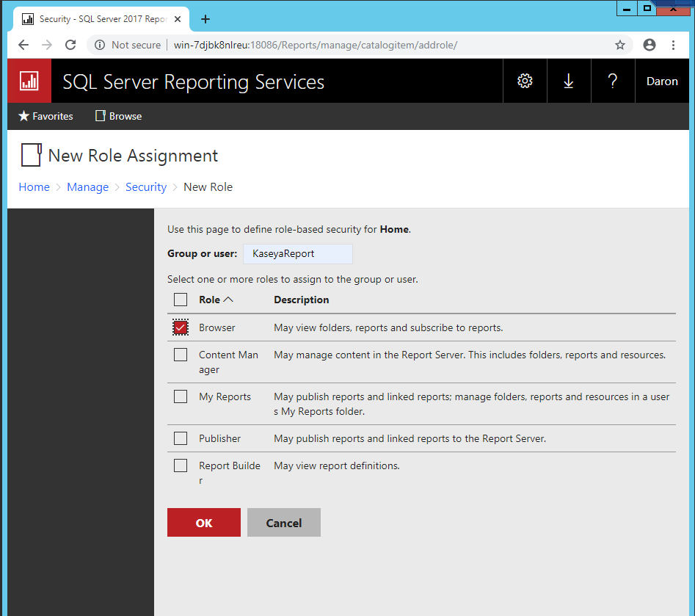Uncheck the Browser role checkbox
The width and height of the screenshot is (695, 616).
[x=181, y=327]
